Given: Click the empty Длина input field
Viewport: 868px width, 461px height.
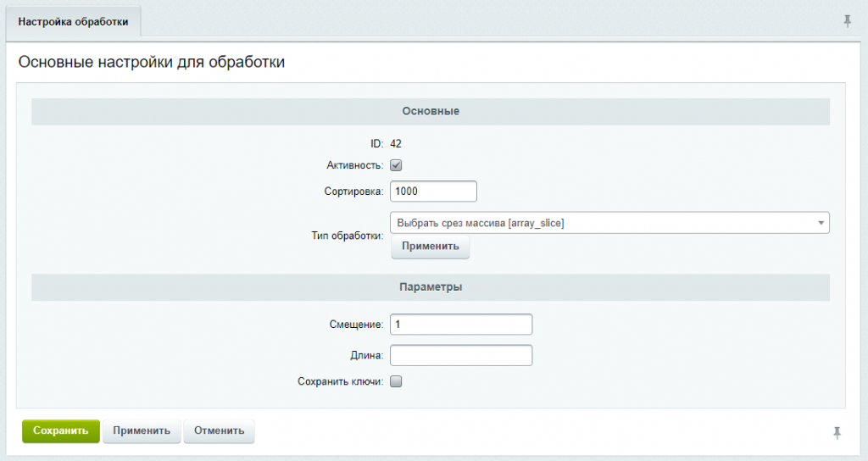Looking at the screenshot, I should click(x=461, y=355).
